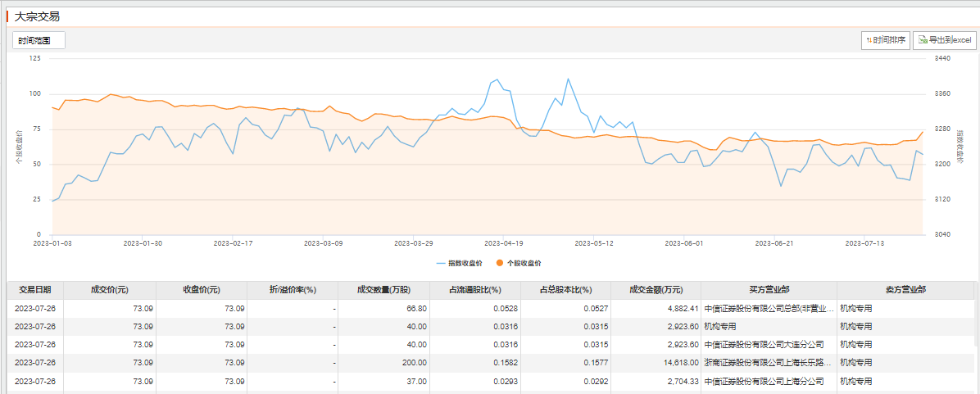Click 机构专用 seller in the 14,618.00 row

tap(905, 363)
